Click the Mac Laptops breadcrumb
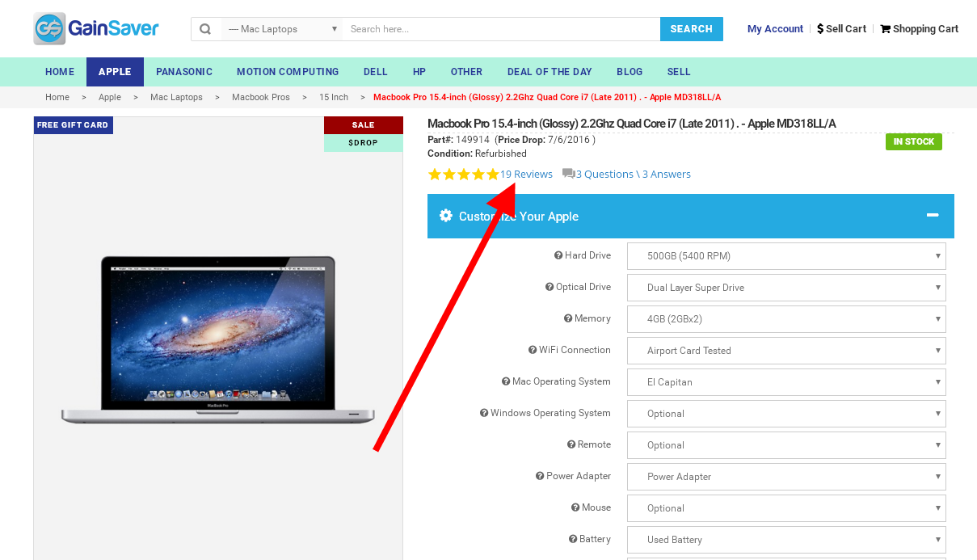The width and height of the screenshot is (977, 560). (176, 97)
